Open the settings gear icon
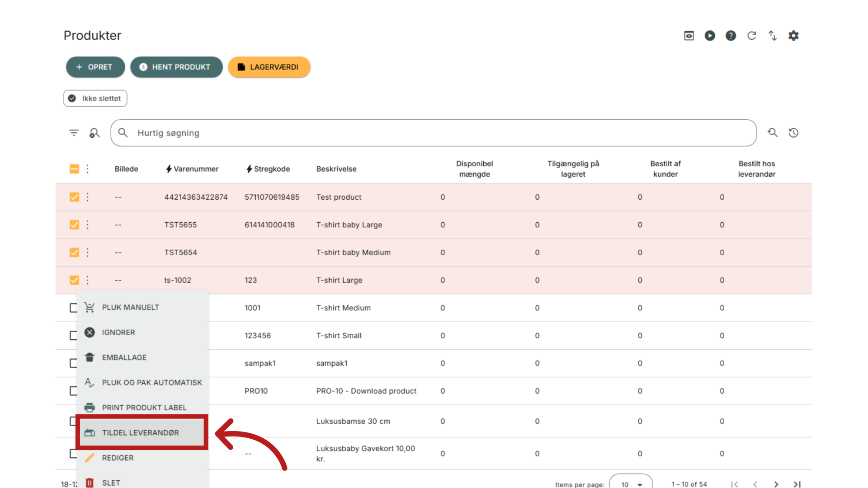 coord(793,36)
